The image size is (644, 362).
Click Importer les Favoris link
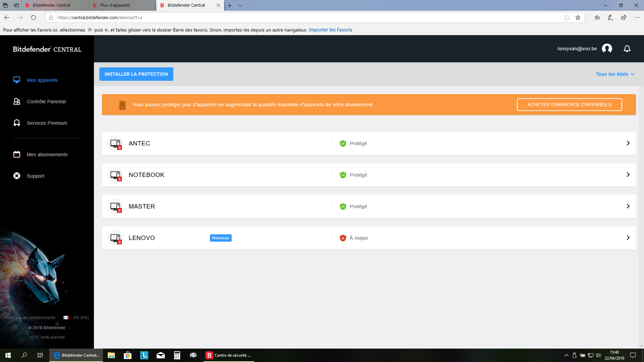tap(330, 30)
